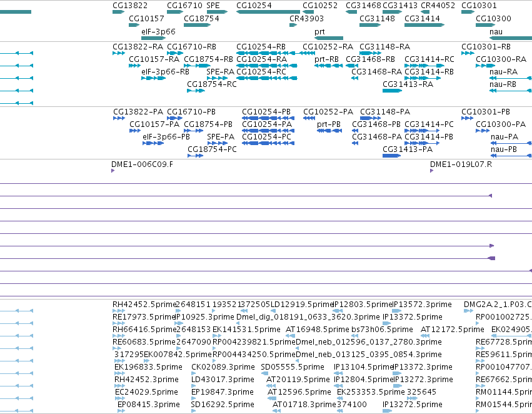532x414 pixels.
Task: Select transcript CG10300-RA
Action: 486,66
